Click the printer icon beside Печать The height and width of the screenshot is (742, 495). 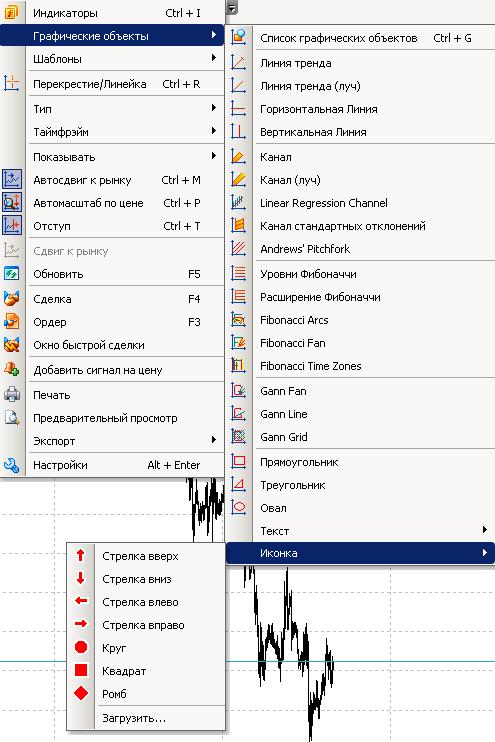pyautogui.click(x=12, y=394)
